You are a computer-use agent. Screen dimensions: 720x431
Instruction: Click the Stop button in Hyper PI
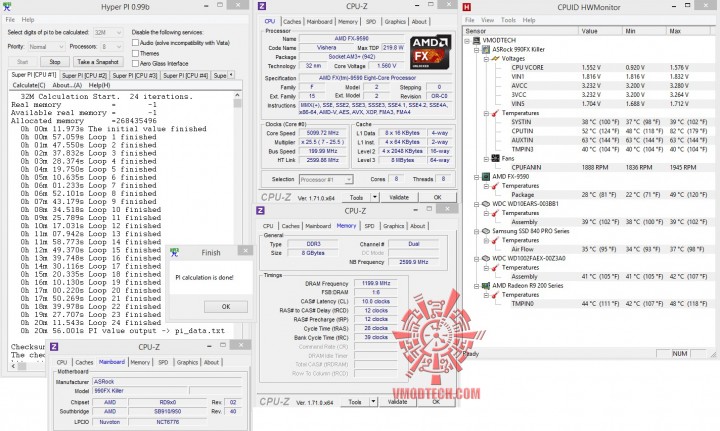[x=55, y=62]
